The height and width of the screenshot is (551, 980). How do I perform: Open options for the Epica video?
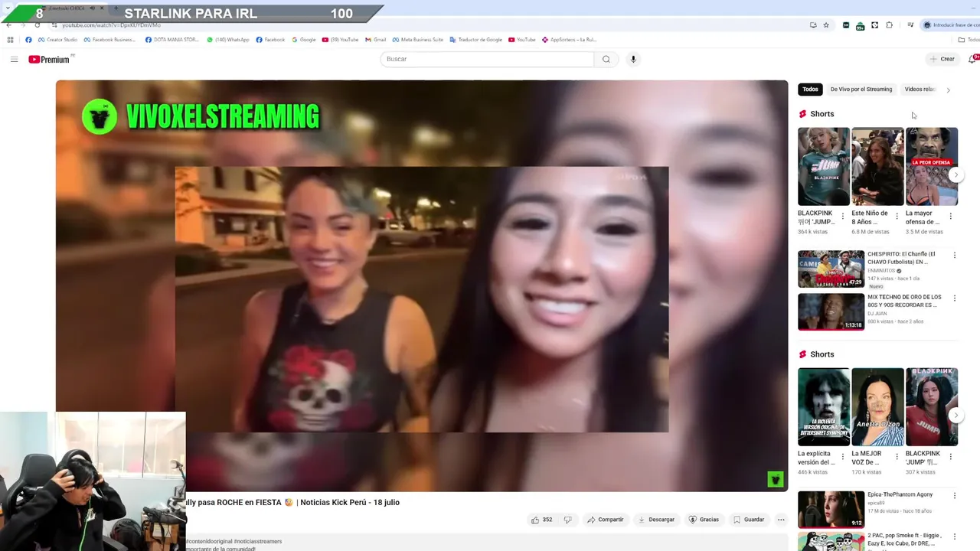[x=954, y=496]
